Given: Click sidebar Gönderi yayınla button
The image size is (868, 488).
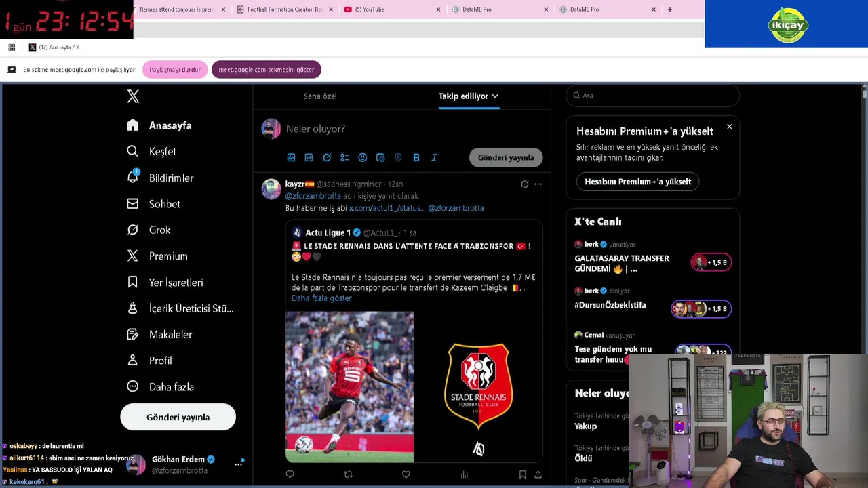Looking at the screenshot, I should click(x=178, y=417).
